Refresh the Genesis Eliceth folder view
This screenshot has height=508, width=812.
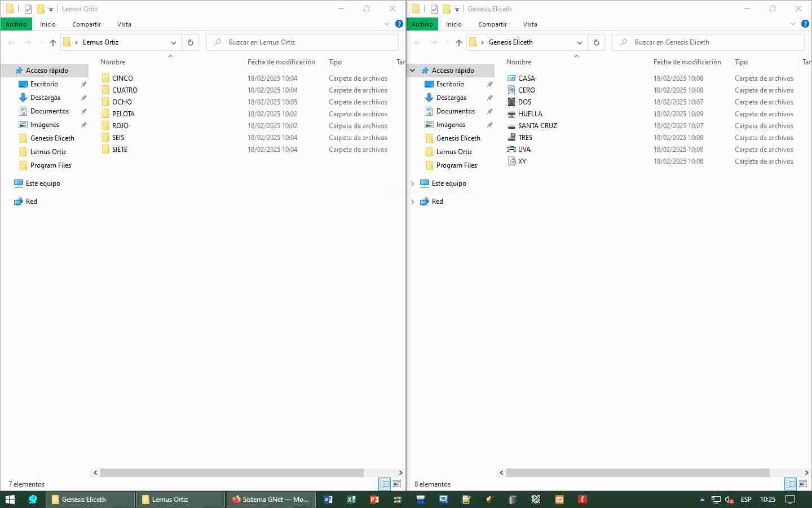tap(597, 42)
